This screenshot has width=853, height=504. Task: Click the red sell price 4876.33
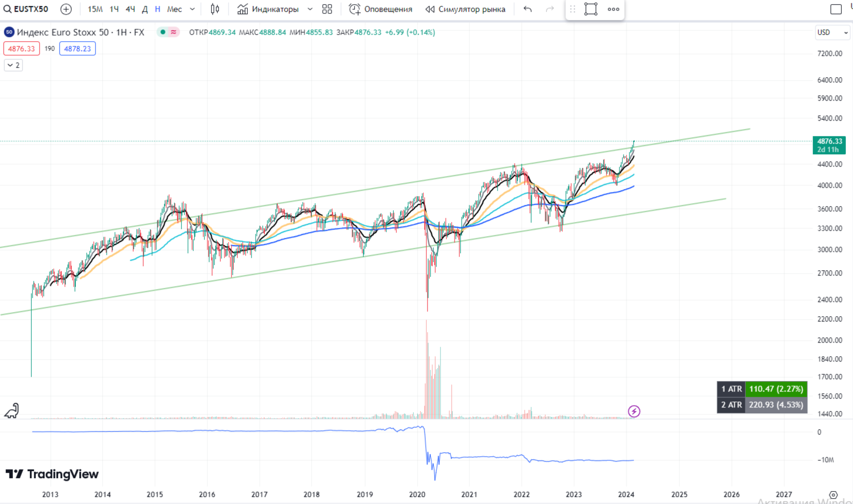(21, 48)
